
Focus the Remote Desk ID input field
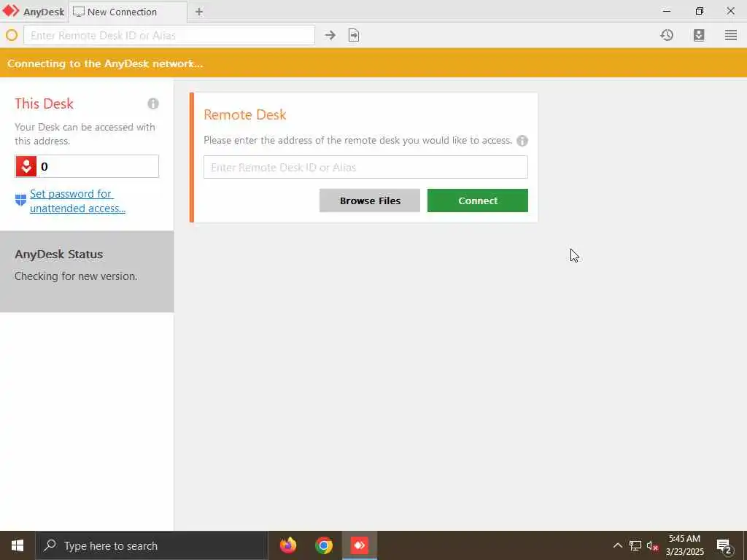point(365,167)
